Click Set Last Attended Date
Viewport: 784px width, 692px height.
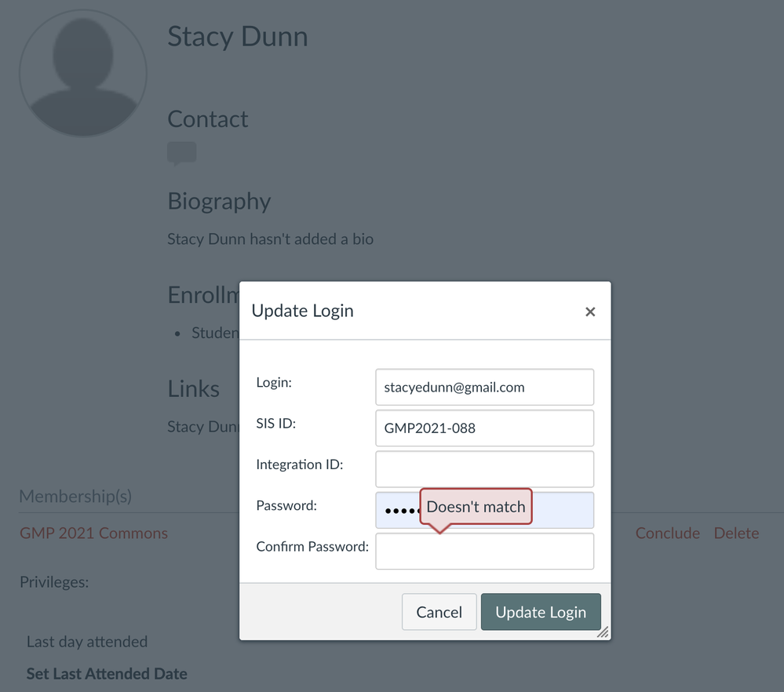107,674
